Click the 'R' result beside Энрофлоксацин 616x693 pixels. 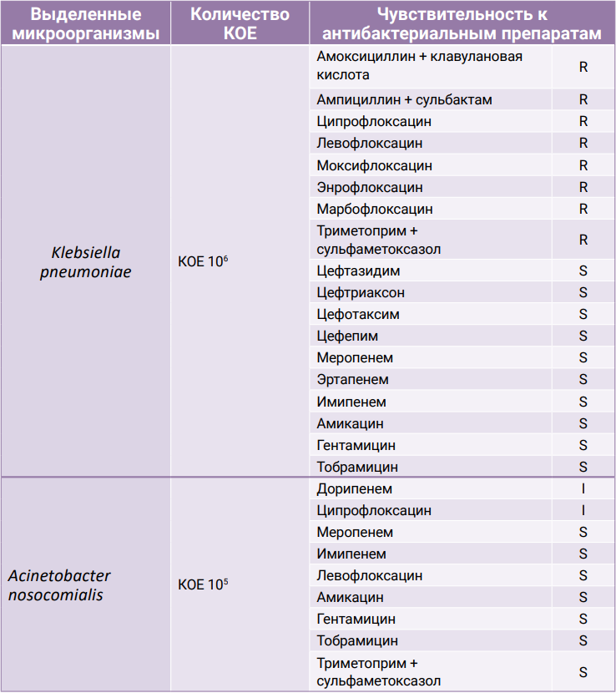click(583, 187)
